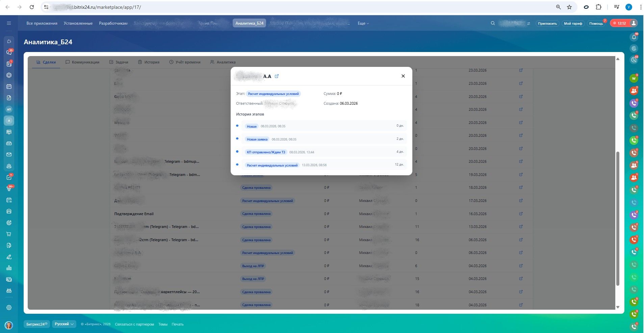
Task: Close the deal details popup
Action: tap(403, 76)
